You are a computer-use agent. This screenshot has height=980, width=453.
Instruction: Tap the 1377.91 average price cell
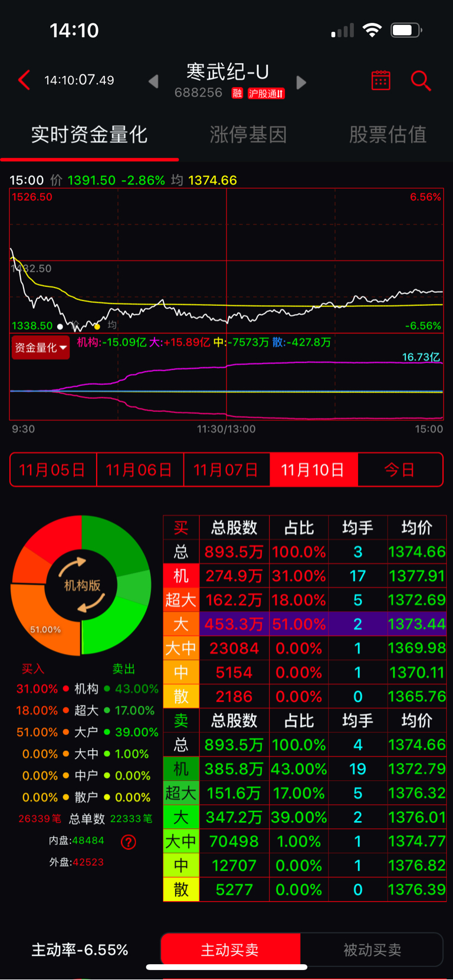point(416,576)
